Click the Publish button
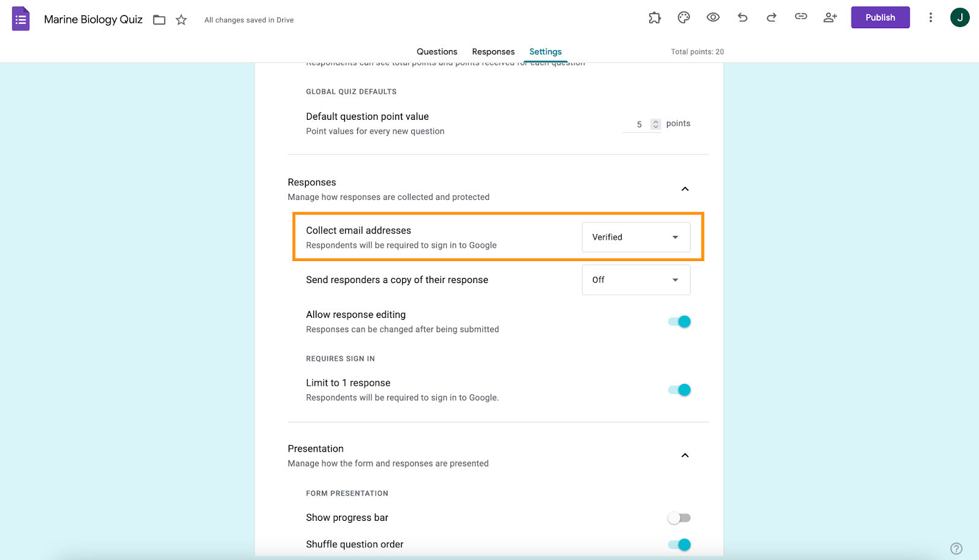This screenshot has width=979, height=560. [880, 18]
